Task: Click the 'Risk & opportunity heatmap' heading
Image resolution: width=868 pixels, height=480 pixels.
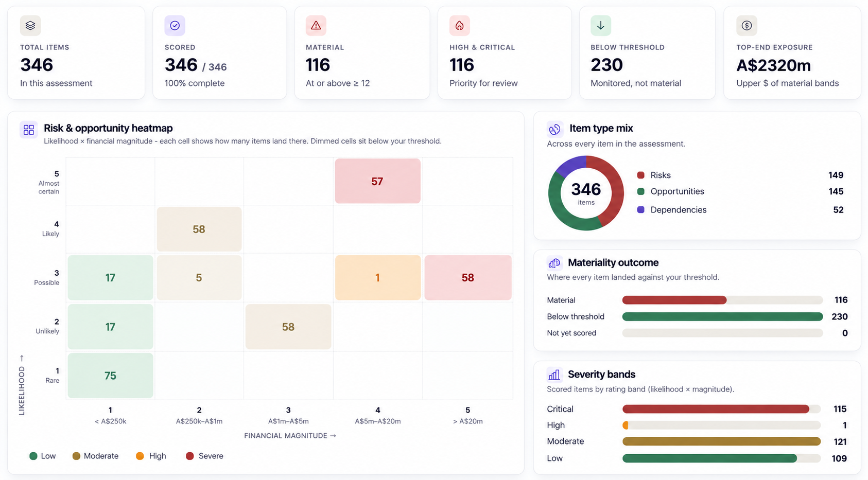Action: pos(108,128)
